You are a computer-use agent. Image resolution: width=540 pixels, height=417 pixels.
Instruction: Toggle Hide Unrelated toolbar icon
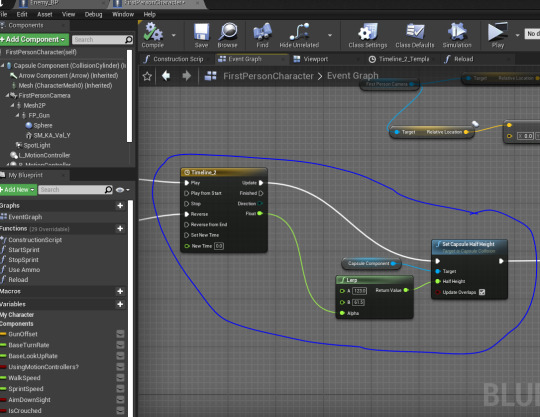pyautogui.click(x=299, y=32)
